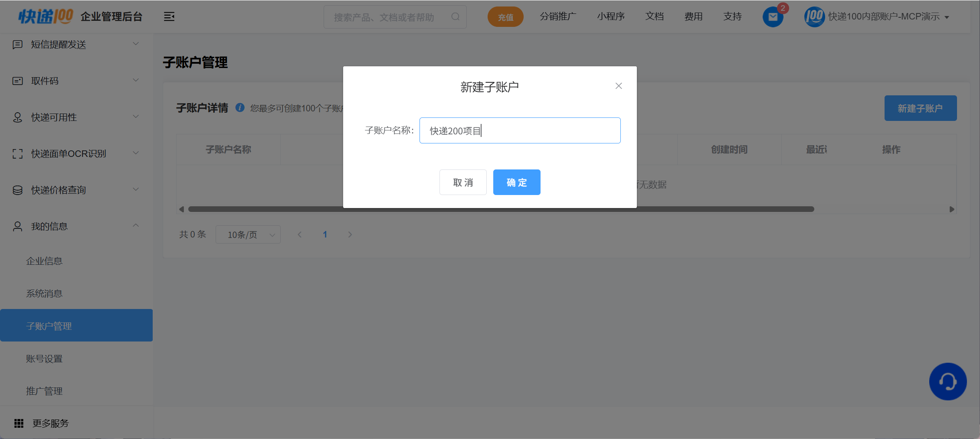
Task: Click the customer service headset icon
Action: click(x=947, y=381)
